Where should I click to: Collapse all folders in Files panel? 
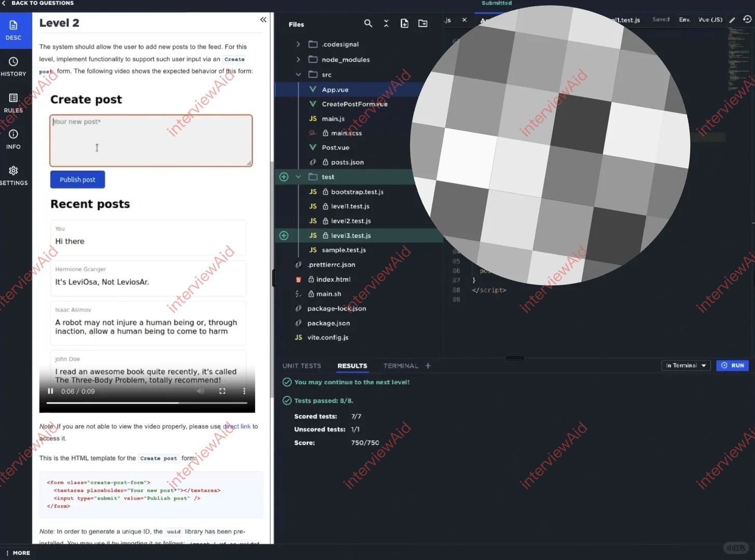tap(386, 23)
